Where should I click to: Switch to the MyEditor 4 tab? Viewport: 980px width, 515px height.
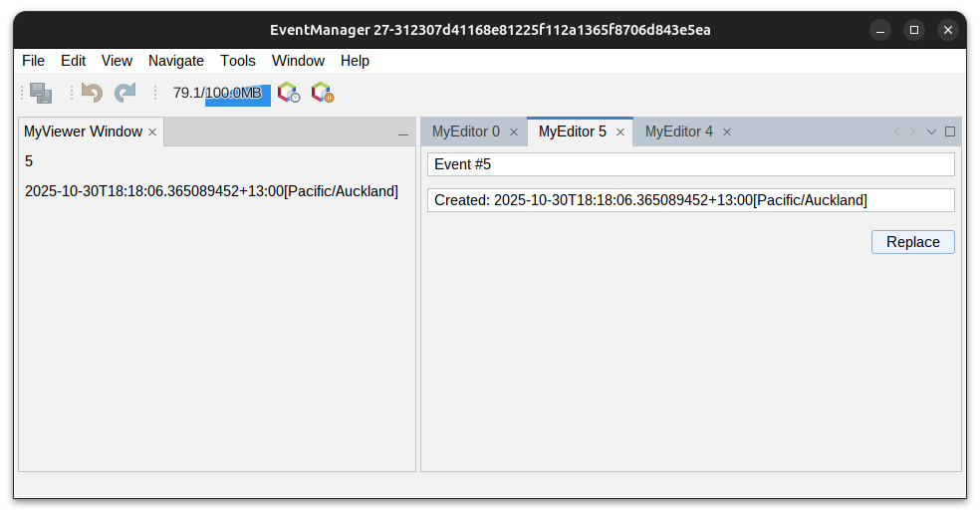(679, 131)
